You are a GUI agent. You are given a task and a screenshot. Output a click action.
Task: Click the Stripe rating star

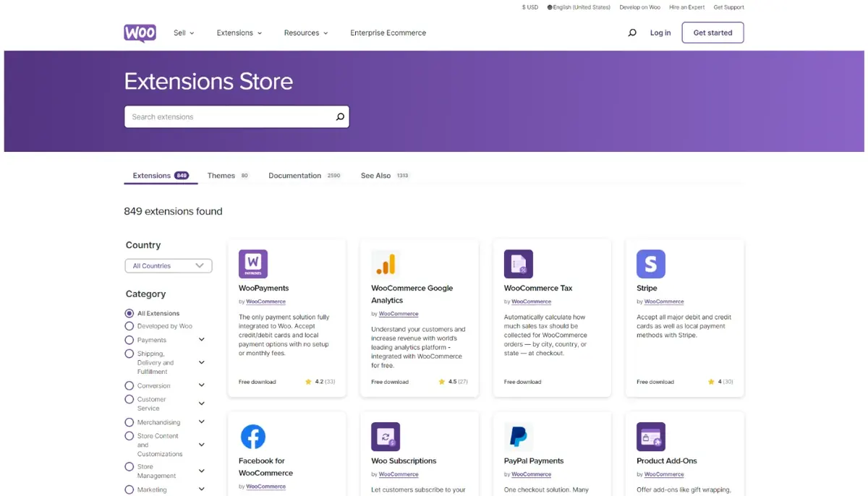pos(711,382)
